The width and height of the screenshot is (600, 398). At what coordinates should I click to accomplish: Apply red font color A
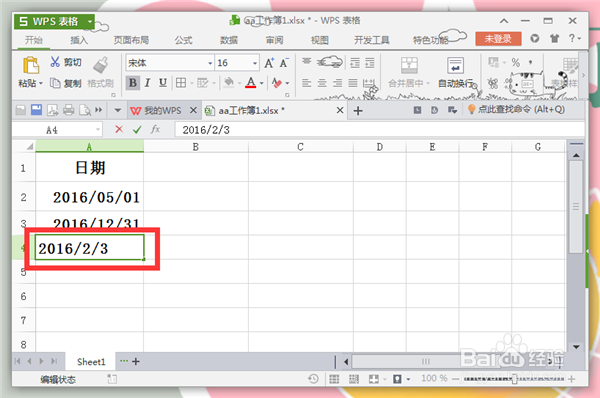pos(251,83)
